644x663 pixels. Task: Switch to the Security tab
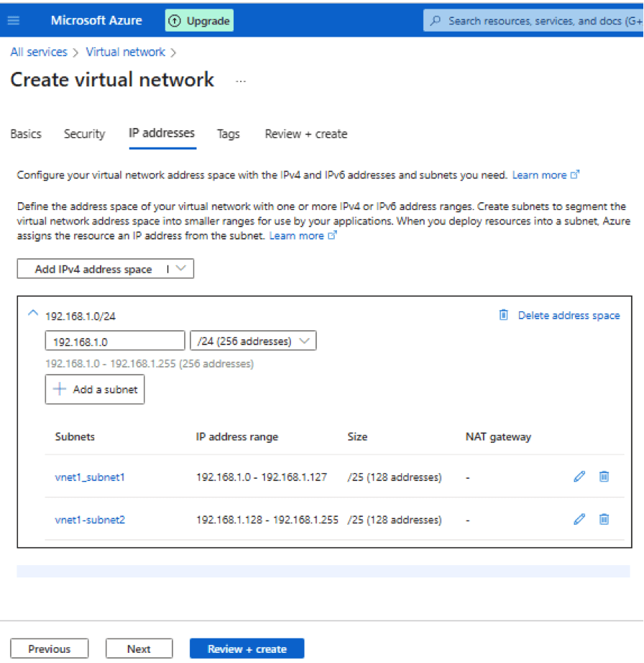pyautogui.click(x=84, y=134)
